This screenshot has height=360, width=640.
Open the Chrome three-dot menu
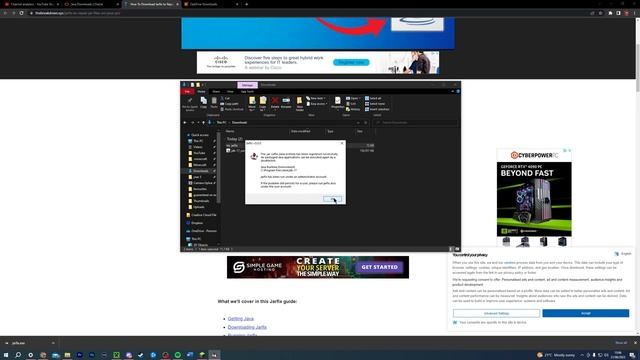pos(635,13)
